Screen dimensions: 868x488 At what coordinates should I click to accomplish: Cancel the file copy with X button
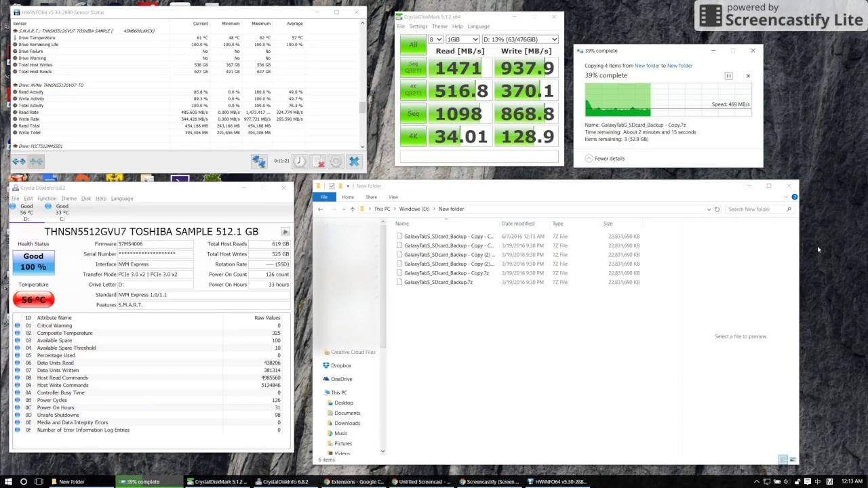click(x=748, y=76)
